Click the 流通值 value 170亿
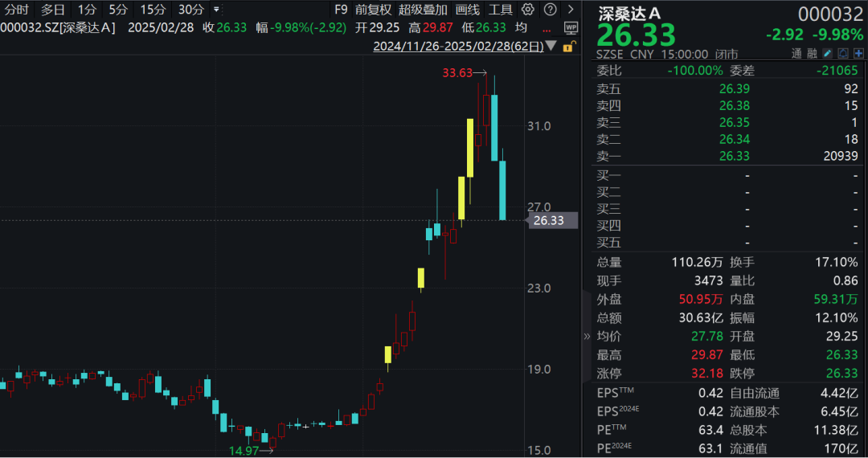 point(839,448)
